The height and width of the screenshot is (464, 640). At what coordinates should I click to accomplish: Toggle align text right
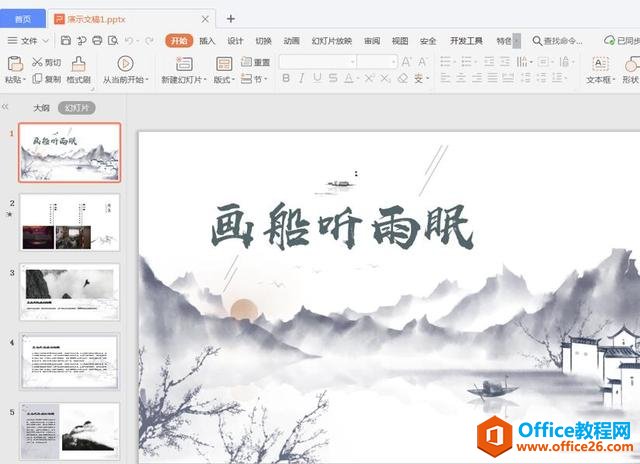[477, 78]
